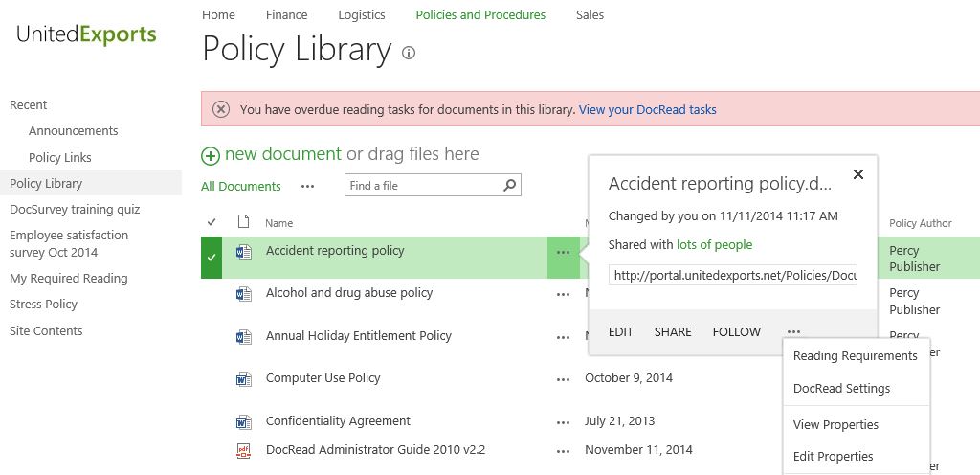Open ellipsis menu for Computer Use Policy
This screenshot has height=475, width=980.
[563, 379]
